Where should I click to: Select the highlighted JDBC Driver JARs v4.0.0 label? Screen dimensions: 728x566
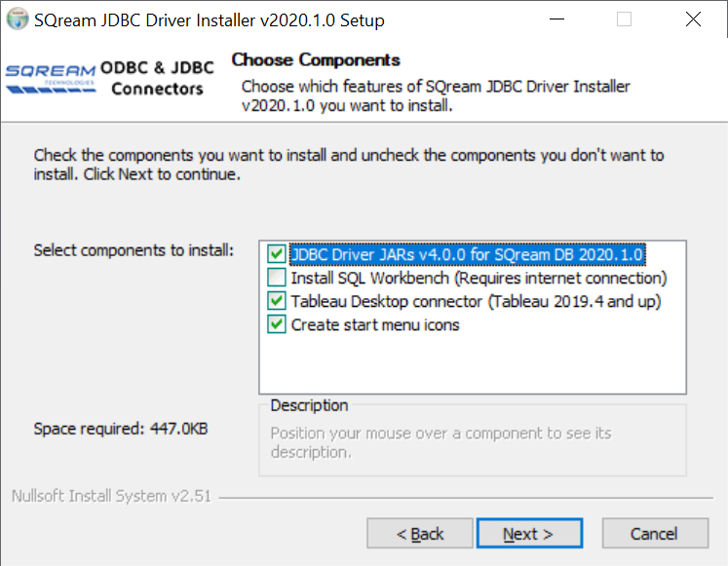pyautogui.click(x=467, y=255)
